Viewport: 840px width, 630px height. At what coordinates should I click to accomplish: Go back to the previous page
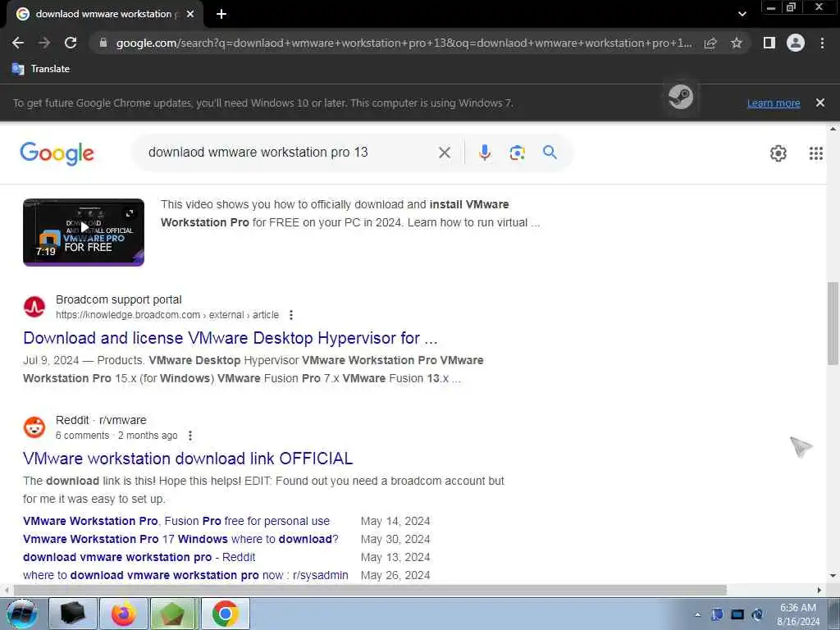pyautogui.click(x=18, y=43)
